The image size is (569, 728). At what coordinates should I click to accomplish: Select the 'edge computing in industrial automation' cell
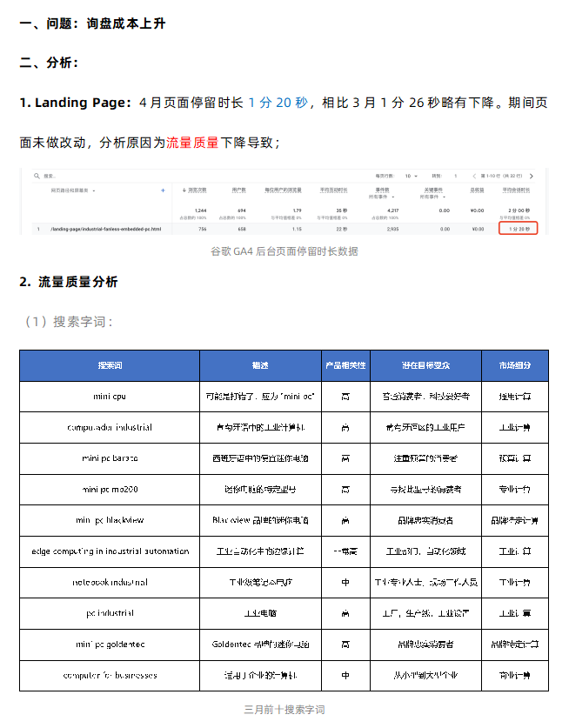click(110, 551)
